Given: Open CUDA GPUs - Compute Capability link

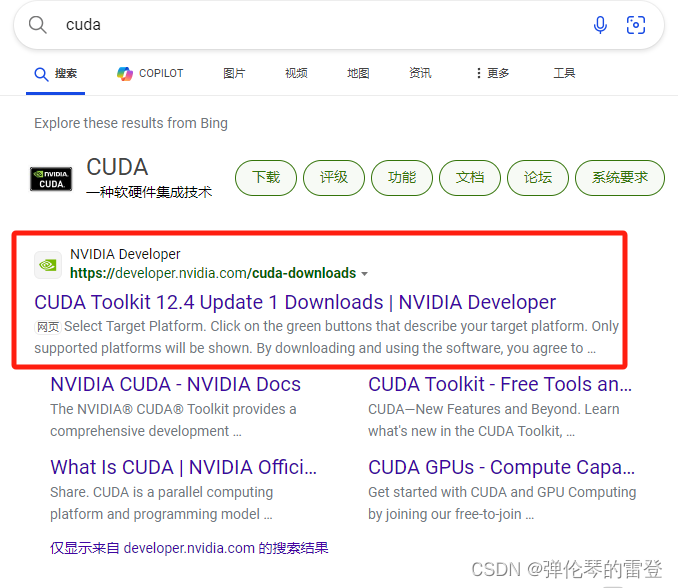Looking at the screenshot, I should click(x=502, y=467).
